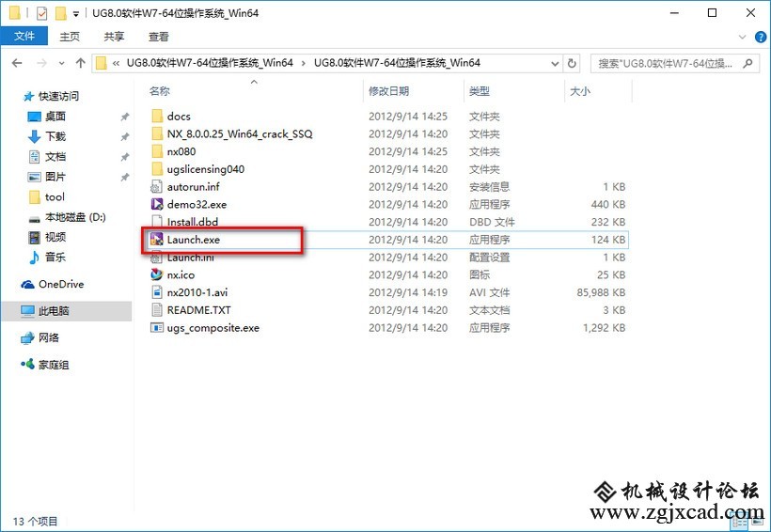Click the Launch.ini settings file icon
This screenshot has height=532, width=771.
coord(157,258)
